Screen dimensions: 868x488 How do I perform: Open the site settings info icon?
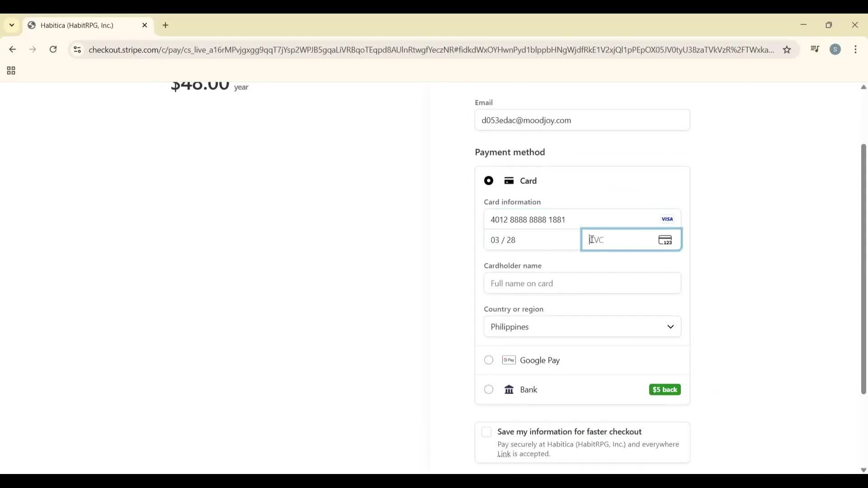(77, 50)
